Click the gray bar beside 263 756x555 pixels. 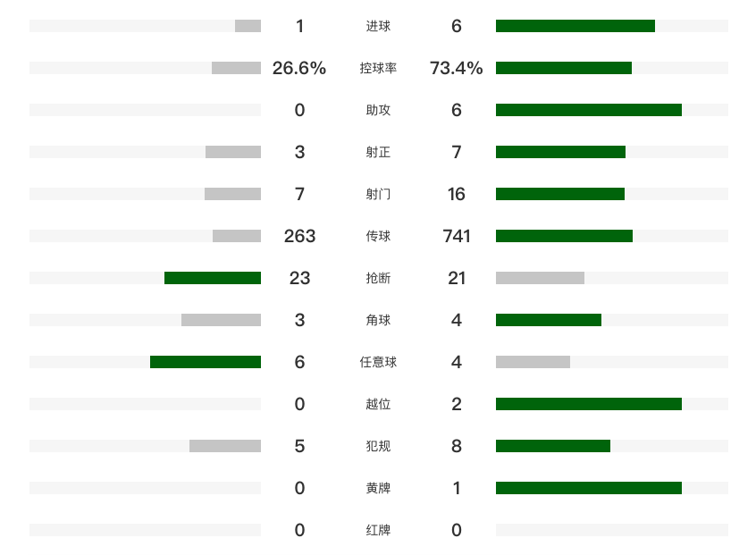[x=237, y=236]
